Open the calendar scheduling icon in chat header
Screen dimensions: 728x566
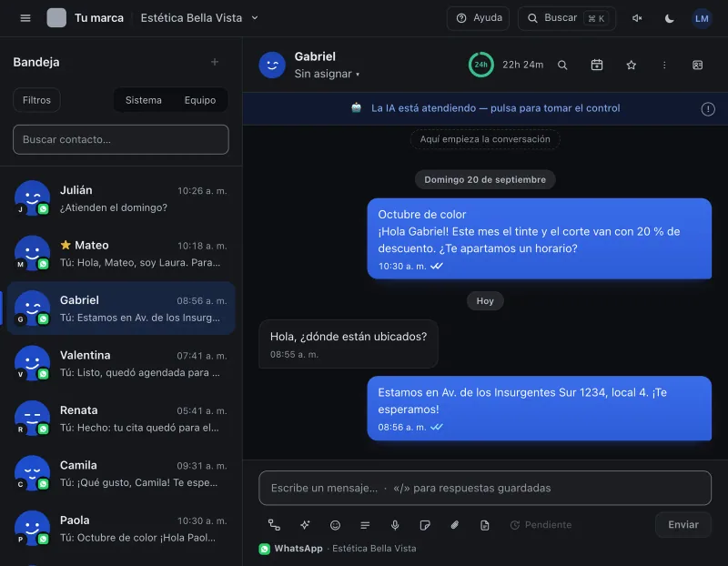pos(597,65)
